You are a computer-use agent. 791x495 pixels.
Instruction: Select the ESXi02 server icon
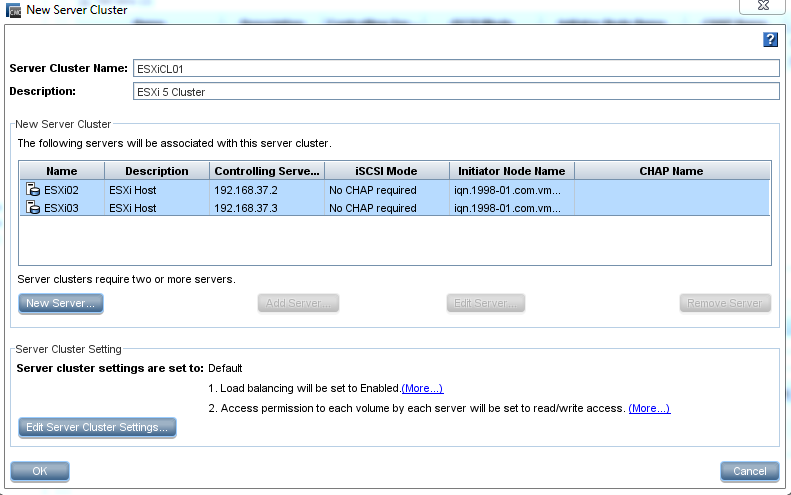click(32, 190)
